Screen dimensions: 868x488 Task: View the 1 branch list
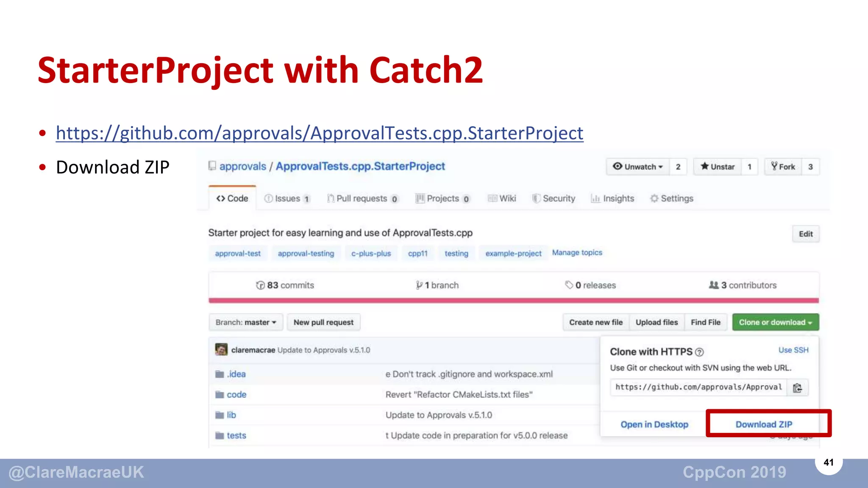[x=437, y=285]
